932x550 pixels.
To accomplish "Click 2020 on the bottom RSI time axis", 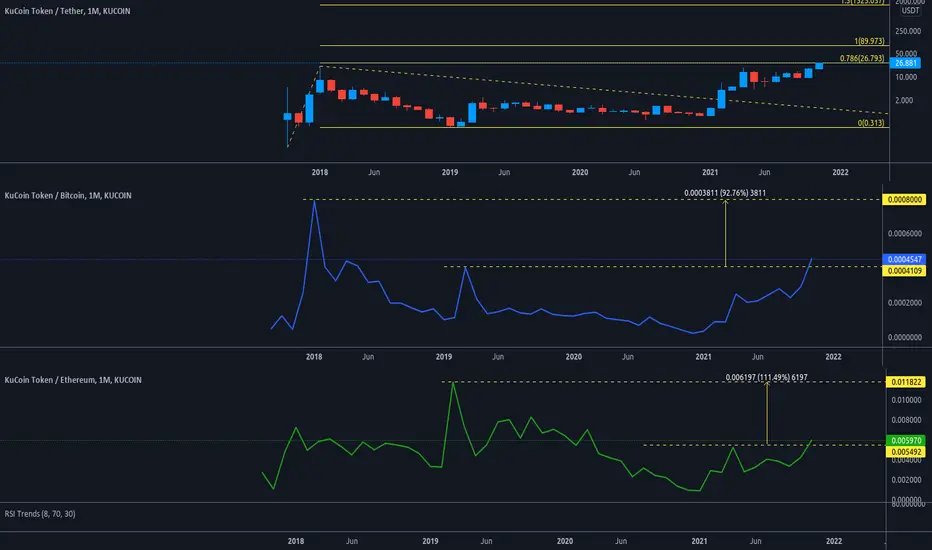I will (x=565, y=541).
